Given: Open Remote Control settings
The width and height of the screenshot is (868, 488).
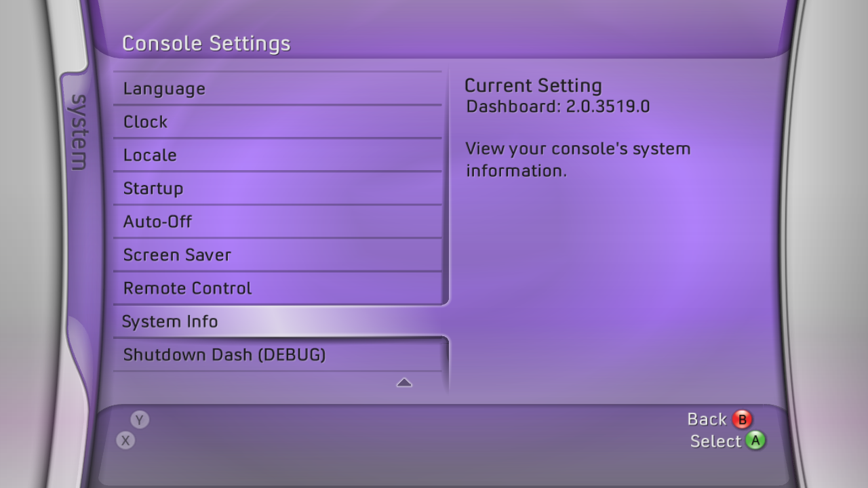Looking at the screenshot, I should point(277,288).
